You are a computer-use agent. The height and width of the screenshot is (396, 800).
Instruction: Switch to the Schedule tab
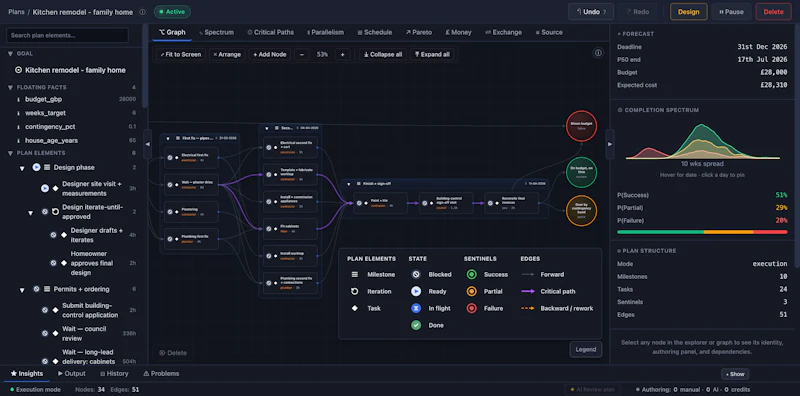[374, 32]
